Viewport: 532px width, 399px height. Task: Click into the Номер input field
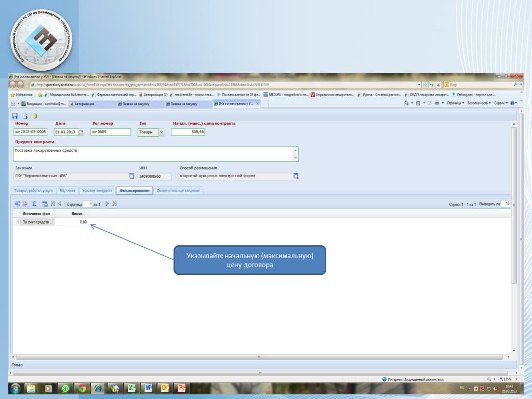30,132
